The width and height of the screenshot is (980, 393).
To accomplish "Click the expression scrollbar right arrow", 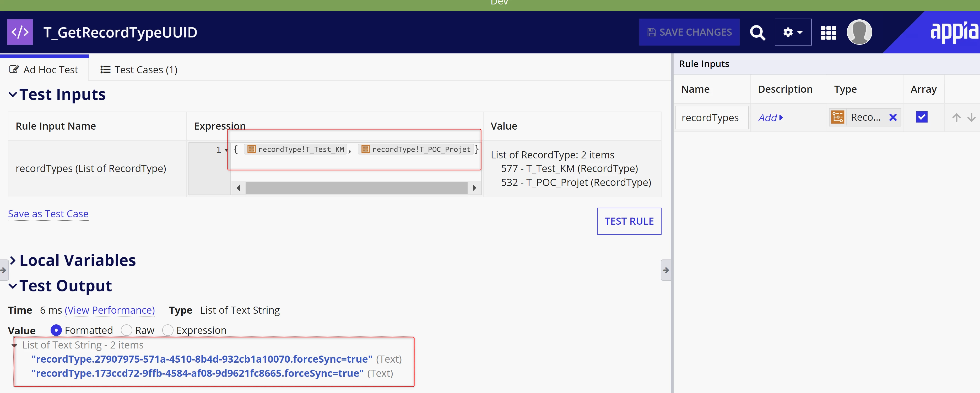I will coord(474,188).
